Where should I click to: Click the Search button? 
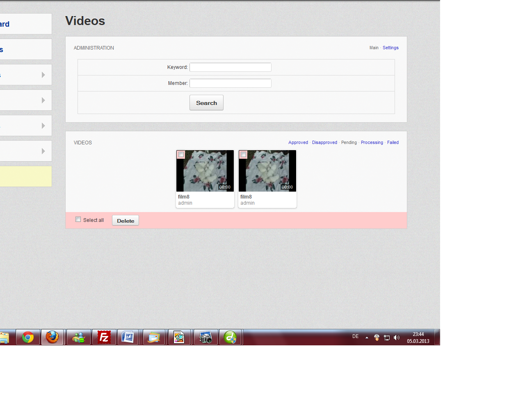click(206, 103)
